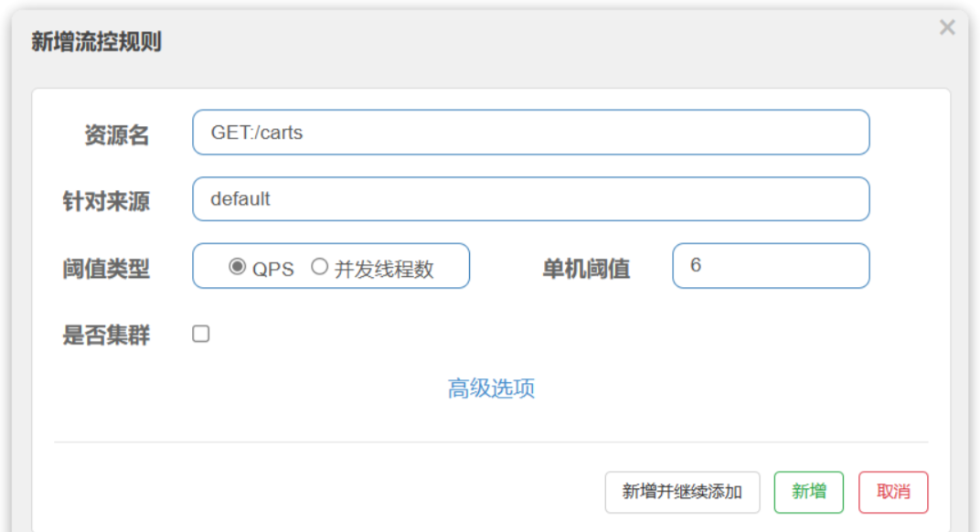Expand the 高级选项 advanced options link

(x=491, y=388)
